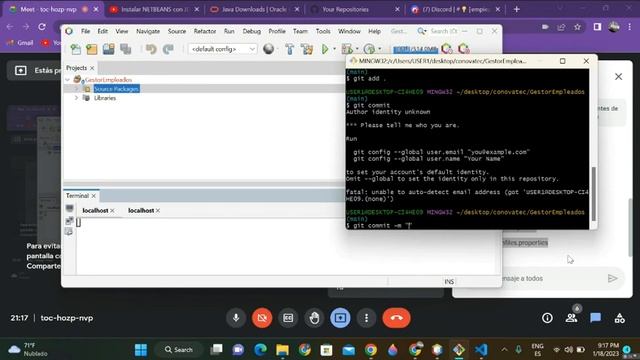This screenshot has width=640, height=360.
Task: Open the default config dropdown
Action: (222, 49)
